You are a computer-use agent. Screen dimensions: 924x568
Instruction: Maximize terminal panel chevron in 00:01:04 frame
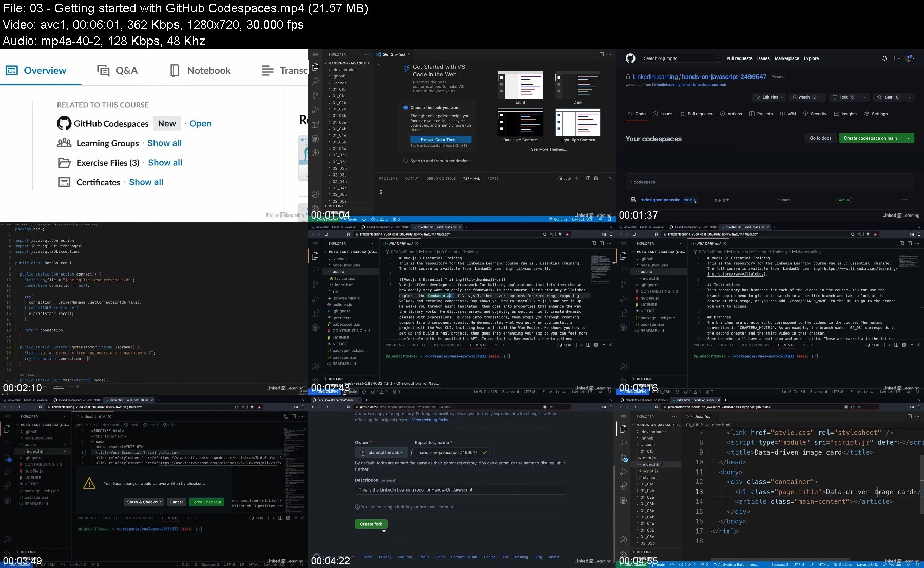[x=604, y=178]
